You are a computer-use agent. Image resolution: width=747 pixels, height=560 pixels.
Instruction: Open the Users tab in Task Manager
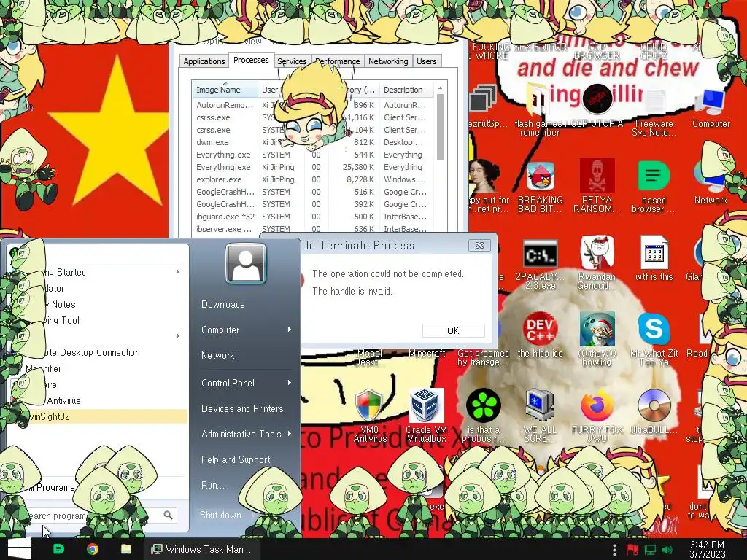coord(426,61)
